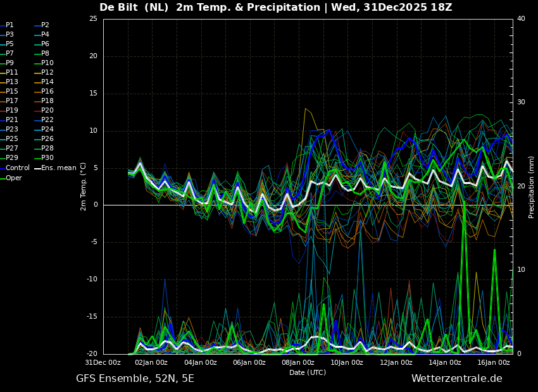538x392 pixels.
Task: Pick legend label P20
Action: [44, 111]
